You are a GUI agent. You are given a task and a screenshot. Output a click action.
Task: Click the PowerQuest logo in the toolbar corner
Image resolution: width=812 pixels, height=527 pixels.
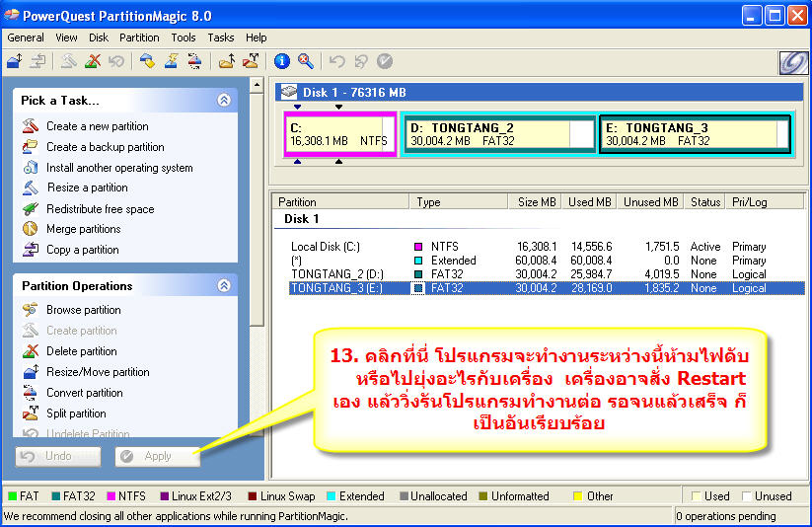(793, 63)
